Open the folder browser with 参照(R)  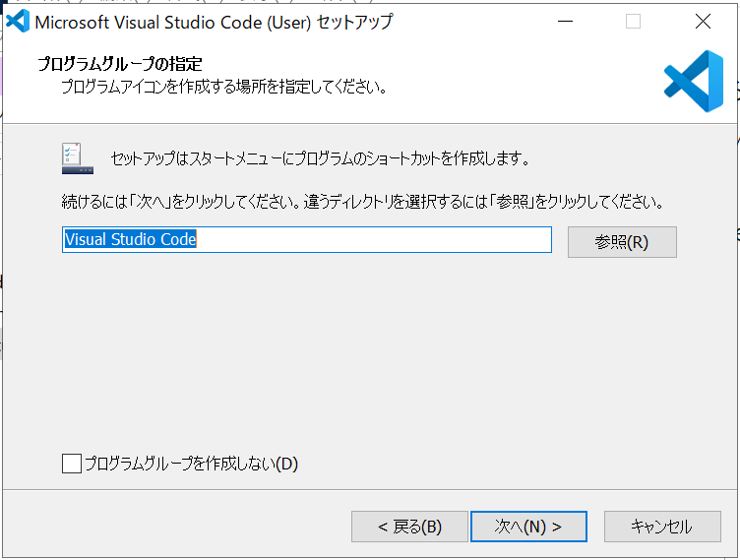tap(622, 242)
